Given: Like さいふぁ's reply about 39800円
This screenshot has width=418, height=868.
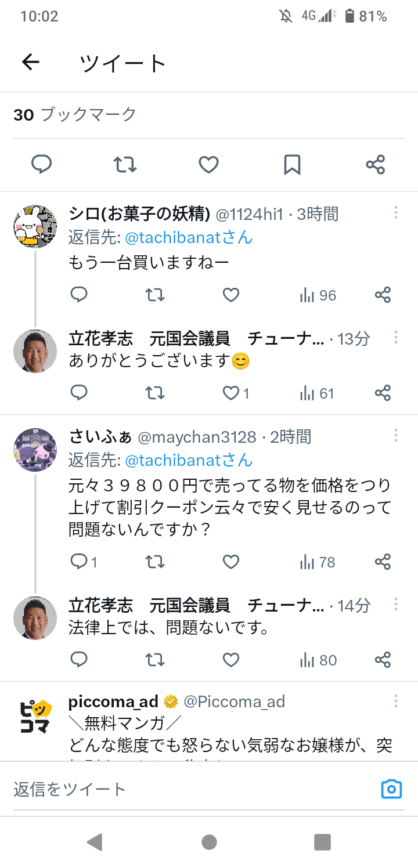Looking at the screenshot, I should (231, 562).
